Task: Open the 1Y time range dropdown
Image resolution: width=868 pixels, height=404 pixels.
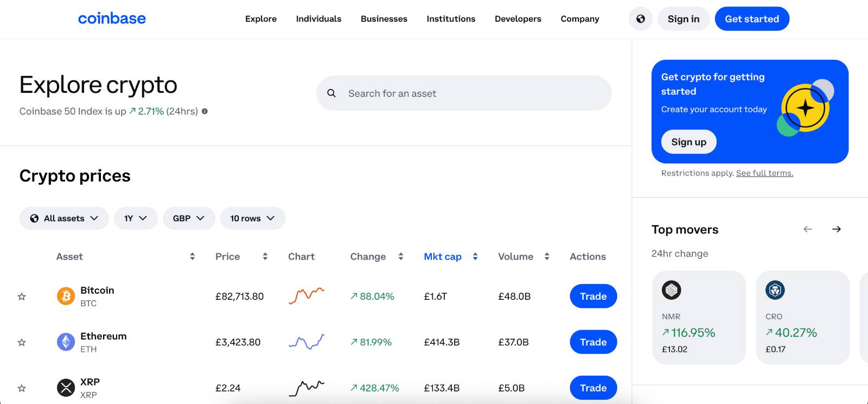Action: 136,218
